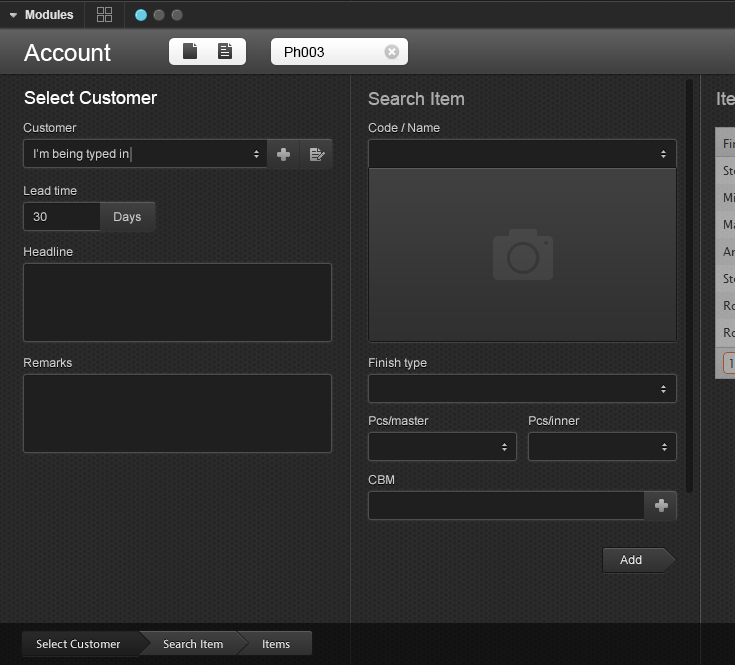Viewport: 735px width, 665px height.
Task: Open the Modules dropdown menu
Action: 41,15
